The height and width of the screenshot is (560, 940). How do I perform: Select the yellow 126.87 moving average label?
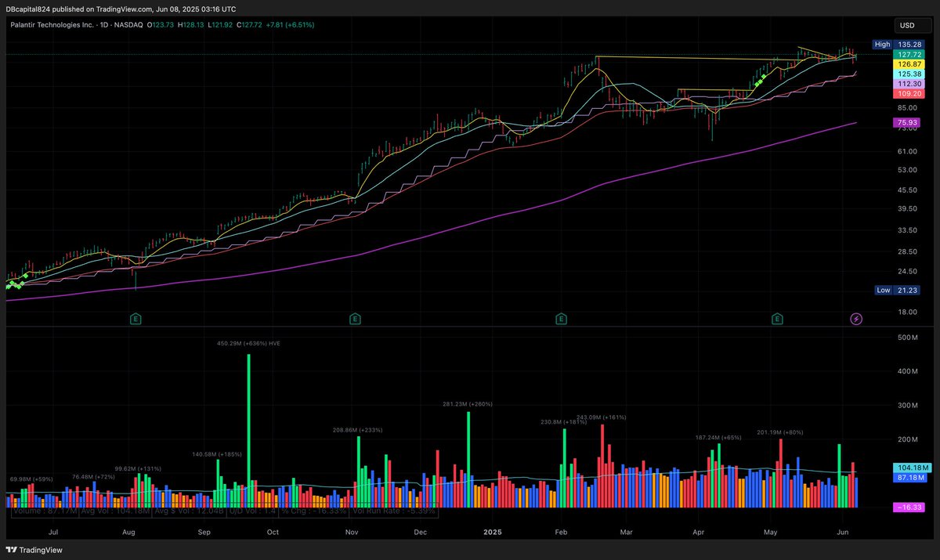tap(908, 63)
